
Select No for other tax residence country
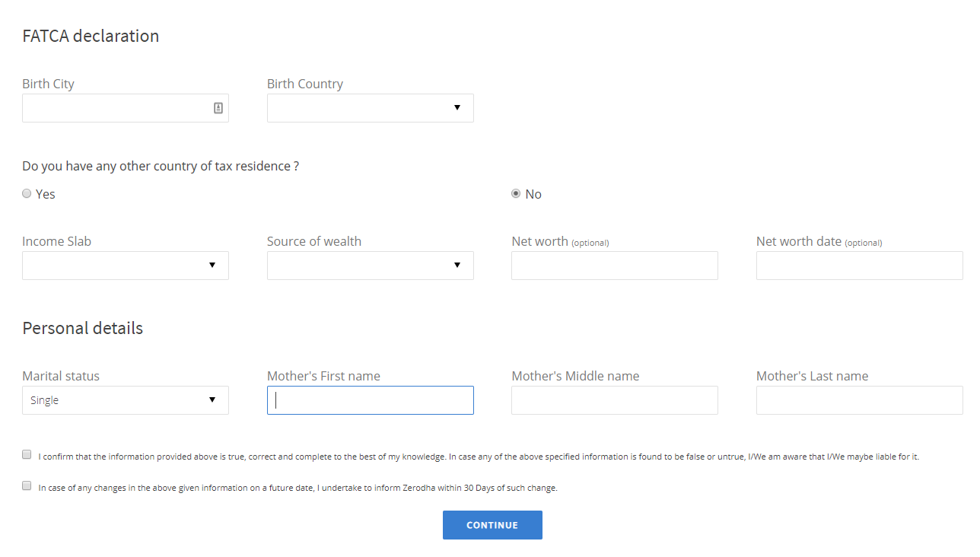point(516,194)
